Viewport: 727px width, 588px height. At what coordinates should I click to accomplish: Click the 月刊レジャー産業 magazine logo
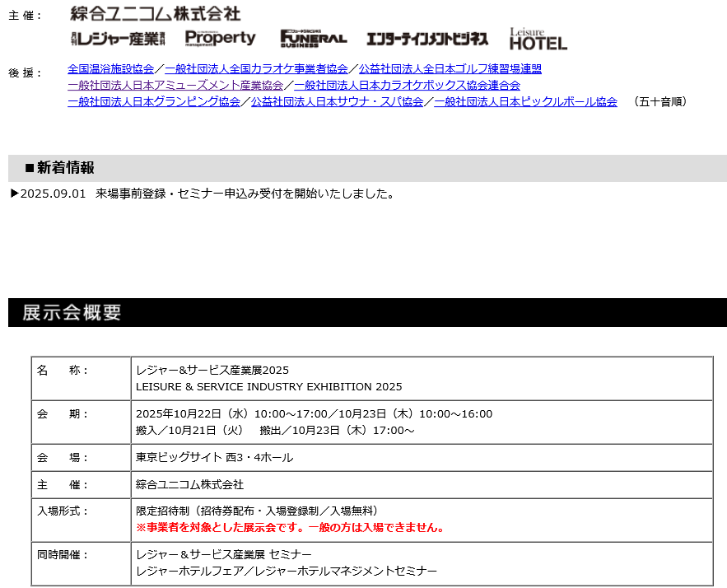coord(118,39)
